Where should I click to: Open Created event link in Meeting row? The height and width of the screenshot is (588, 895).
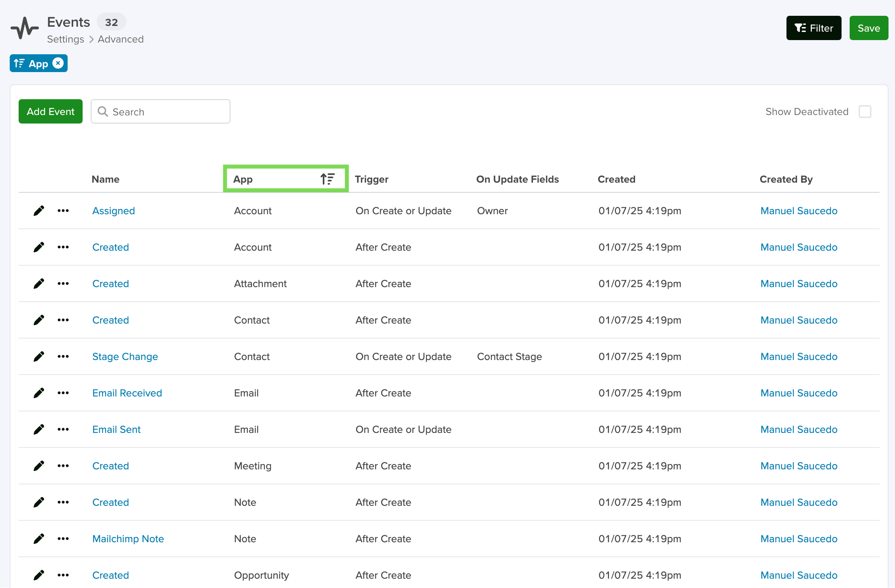click(x=111, y=466)
